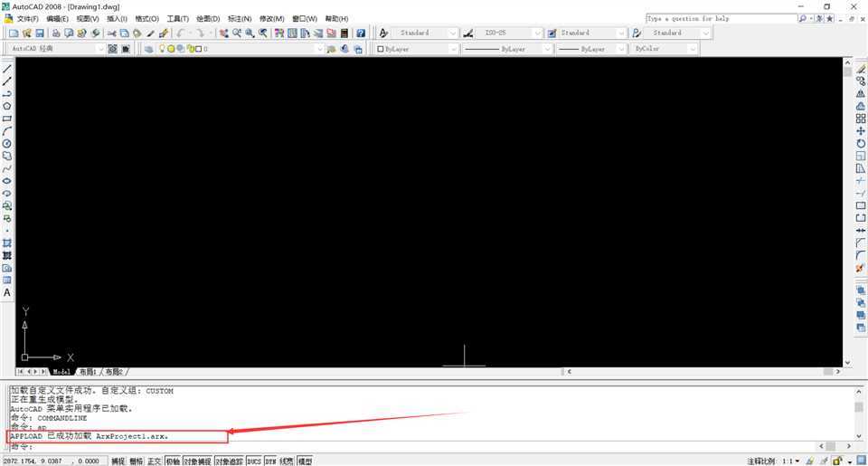The height and width of the screenshot is (466, 868).
Task: Open the ByLayer color control dropdown
Action: click(x=453, y=49)
